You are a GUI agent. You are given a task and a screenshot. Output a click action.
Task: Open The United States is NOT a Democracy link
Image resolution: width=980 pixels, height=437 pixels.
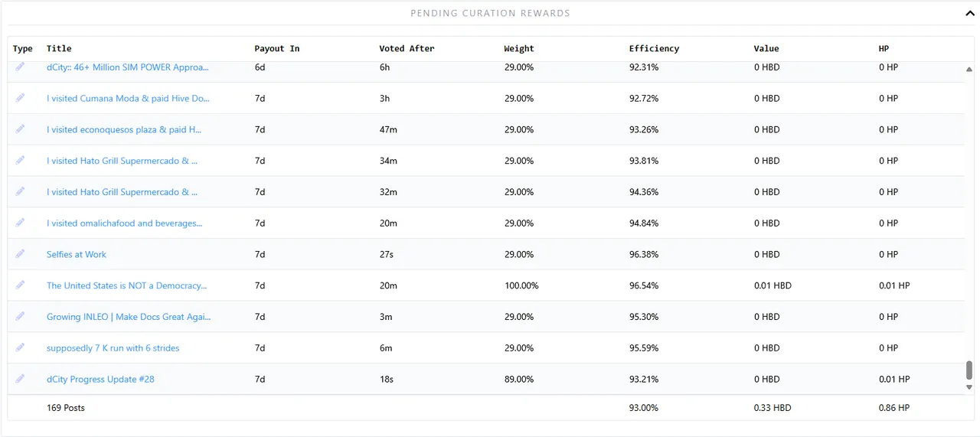[x=127, y=285]
